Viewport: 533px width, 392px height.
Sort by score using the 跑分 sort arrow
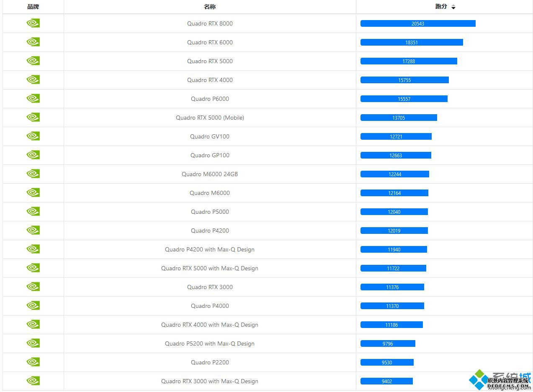(x=453, y=7)
